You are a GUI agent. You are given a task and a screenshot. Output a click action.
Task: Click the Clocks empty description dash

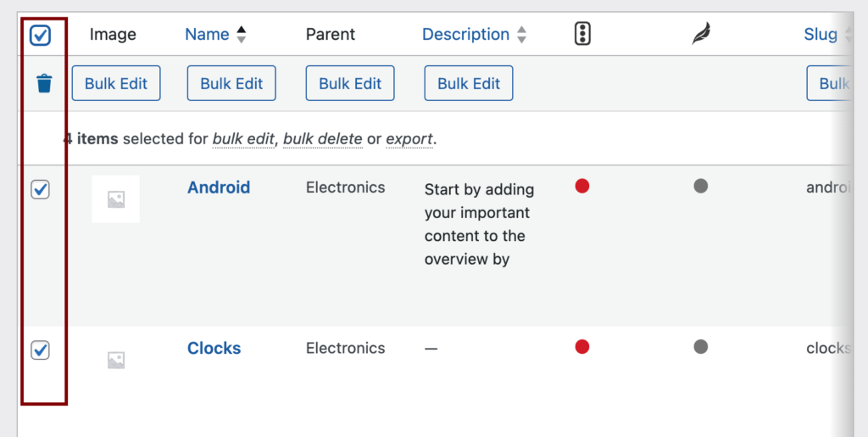pos(431,349)
